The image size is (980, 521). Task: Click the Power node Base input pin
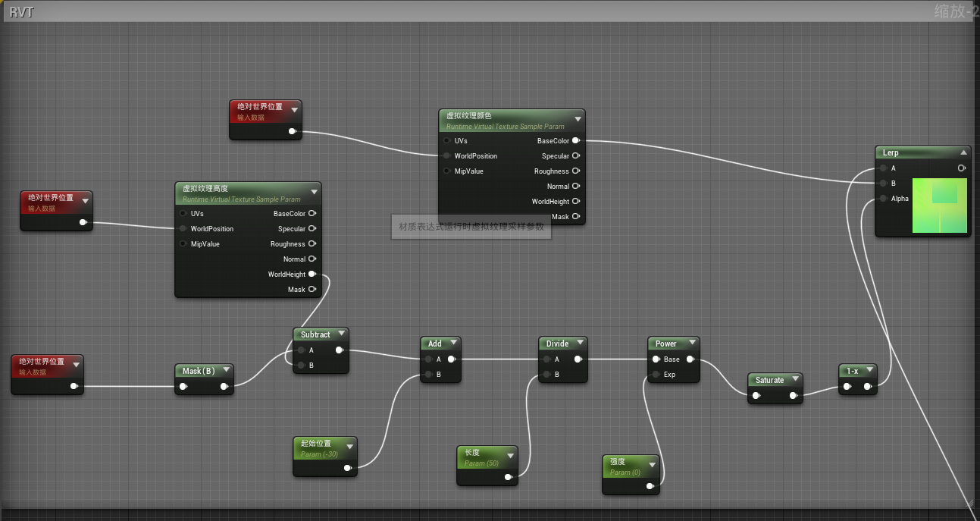pos(656,359)
